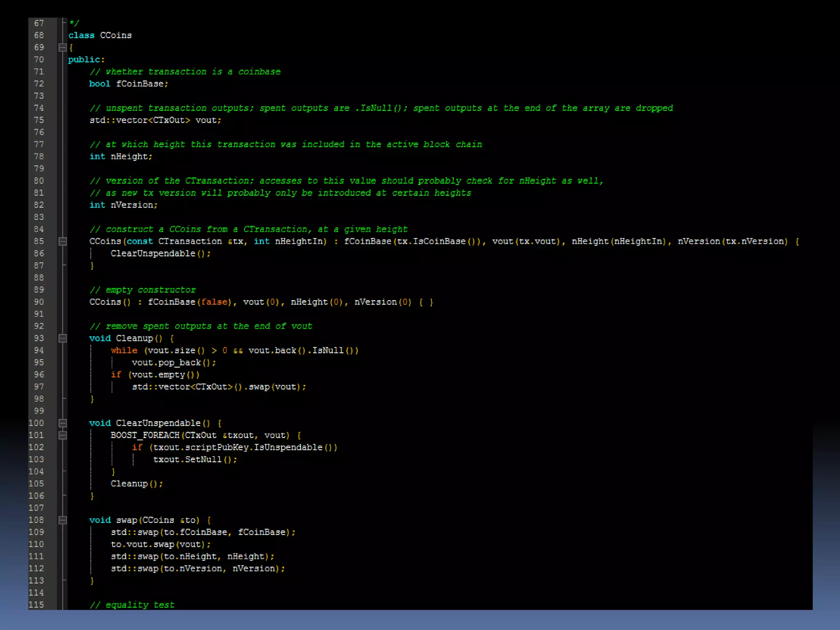Click line number 90 in the gutter
The height and width of the screenshot is (630, 840).
(x=39, y=302)
